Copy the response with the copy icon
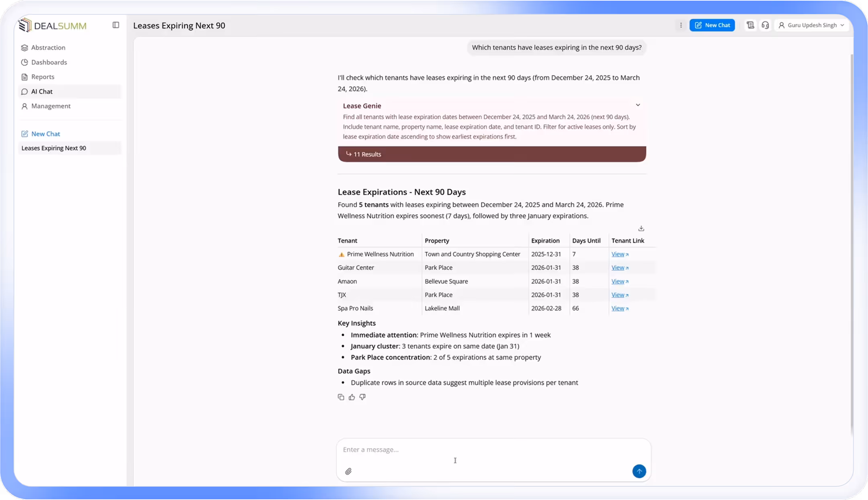Viewport: 868px width, 500px height. tap(341, 397)
